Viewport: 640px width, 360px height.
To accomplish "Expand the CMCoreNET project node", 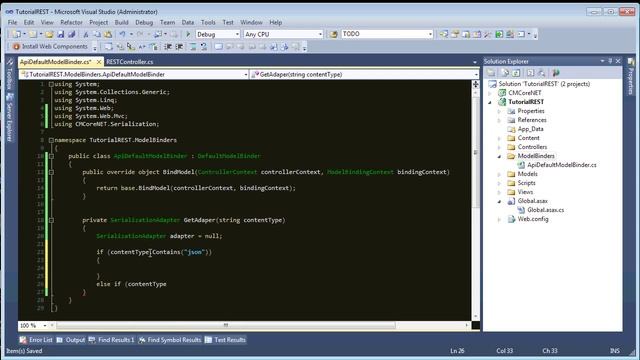I will point(490,93).
